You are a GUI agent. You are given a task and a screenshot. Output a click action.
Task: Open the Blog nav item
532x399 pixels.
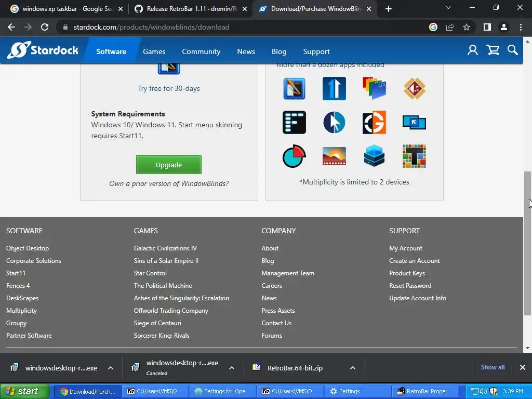tap(279, 51)
